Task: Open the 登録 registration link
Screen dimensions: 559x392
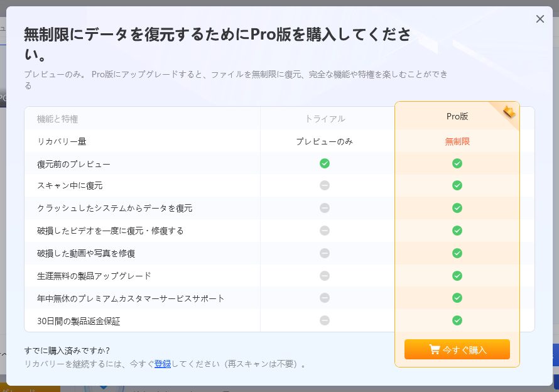Action: (162, 364)
